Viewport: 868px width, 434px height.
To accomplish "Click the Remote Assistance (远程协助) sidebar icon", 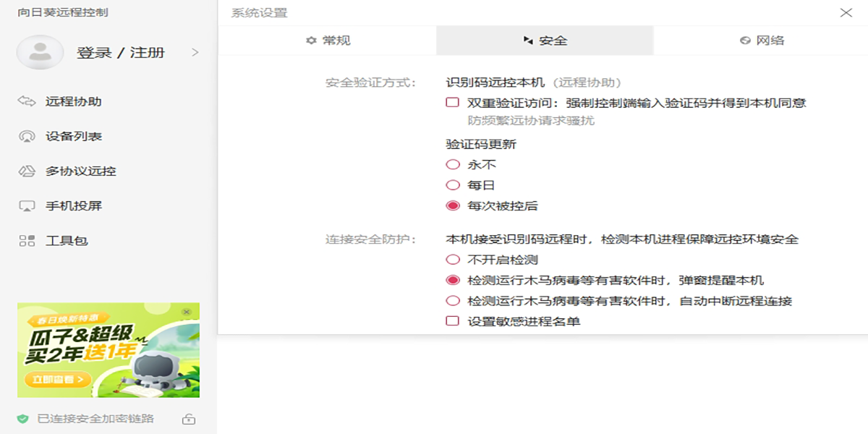I will click(x=27, y=101).
